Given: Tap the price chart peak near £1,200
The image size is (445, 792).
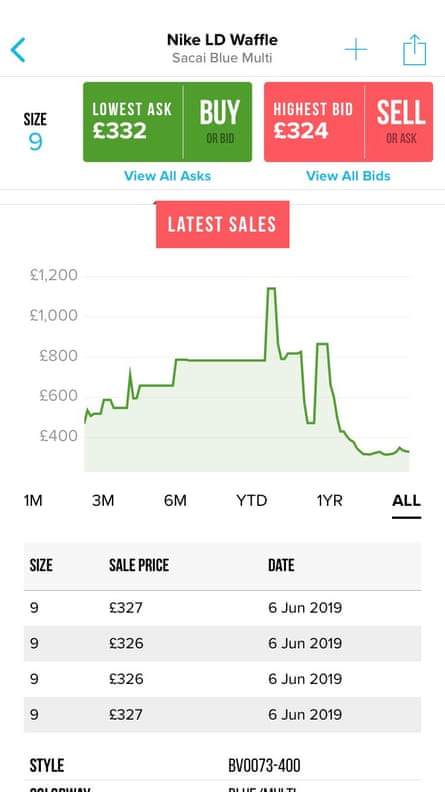Looking at the screenshot, I should click(x=271, y=289).
